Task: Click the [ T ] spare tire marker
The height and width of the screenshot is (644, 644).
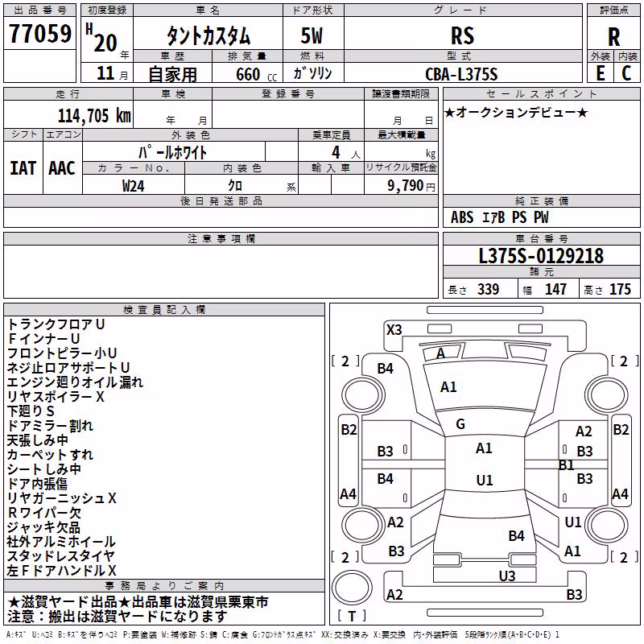Action: pyautogui.click(x=352, y=616)
